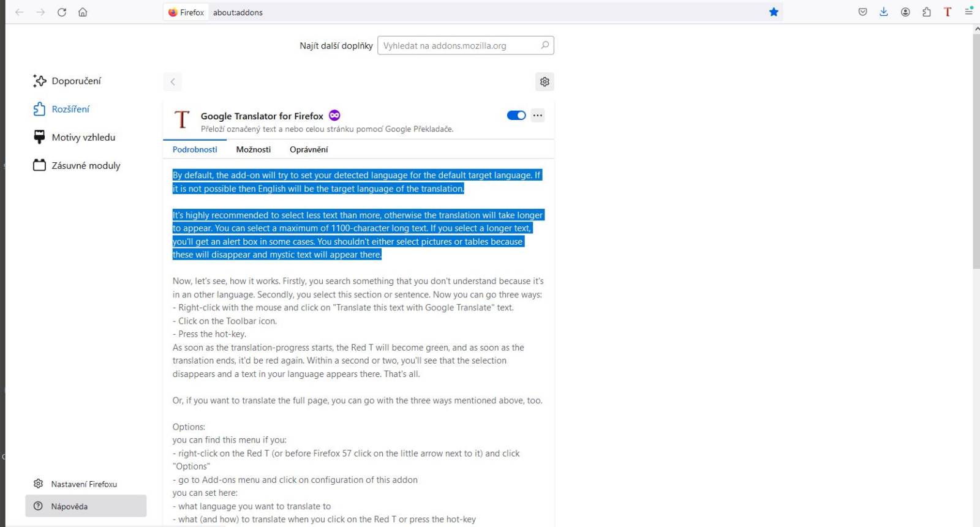Screen dimensions: 980x527
Task: Click the "Options:" heading text
Action: click(189, 427)
